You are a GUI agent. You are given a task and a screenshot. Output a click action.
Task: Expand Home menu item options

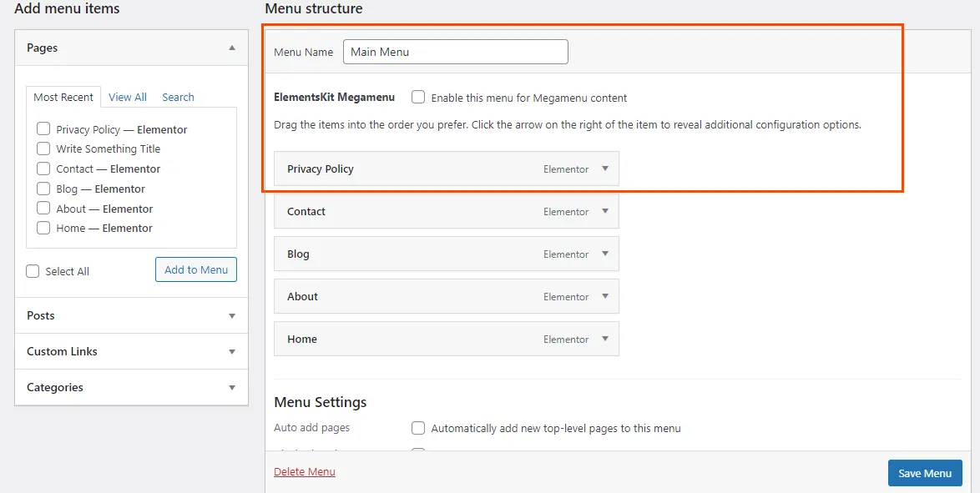click(604, 339)
